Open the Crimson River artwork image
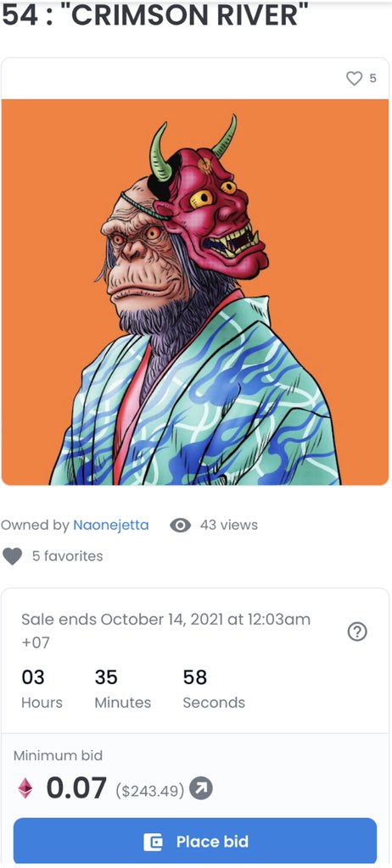 click(x=195, y=292)
